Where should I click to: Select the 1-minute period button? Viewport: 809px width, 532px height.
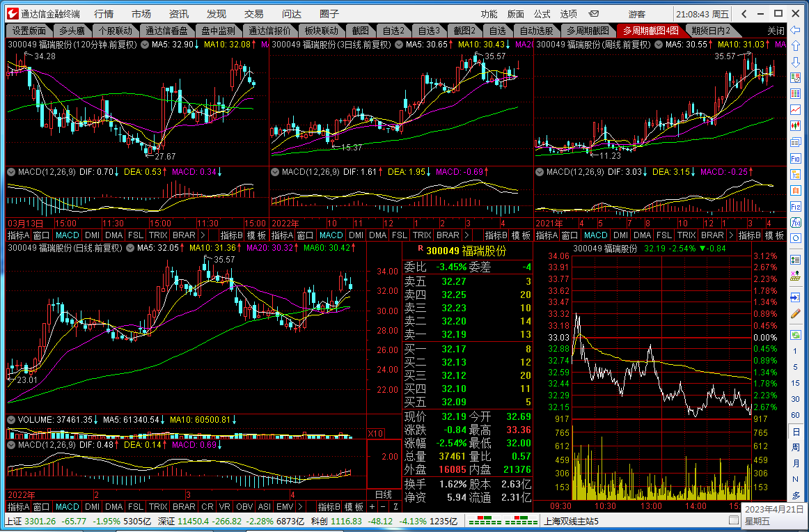796,351
